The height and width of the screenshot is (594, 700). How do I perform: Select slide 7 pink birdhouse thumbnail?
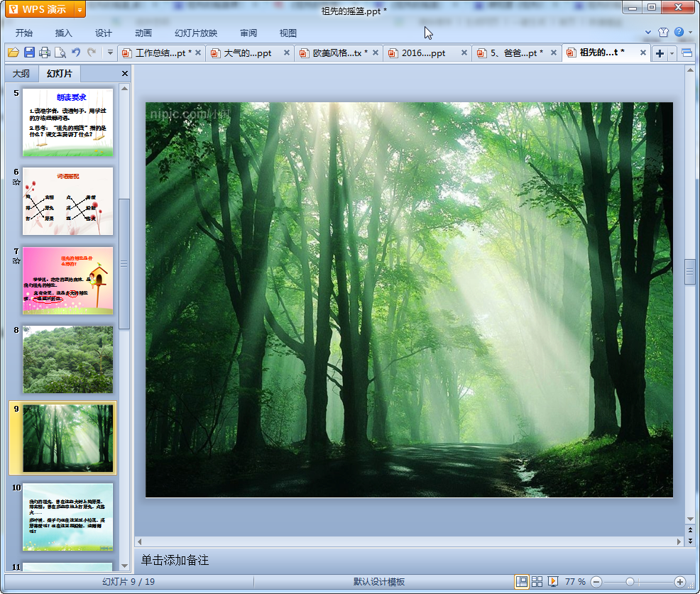[68, 280]
